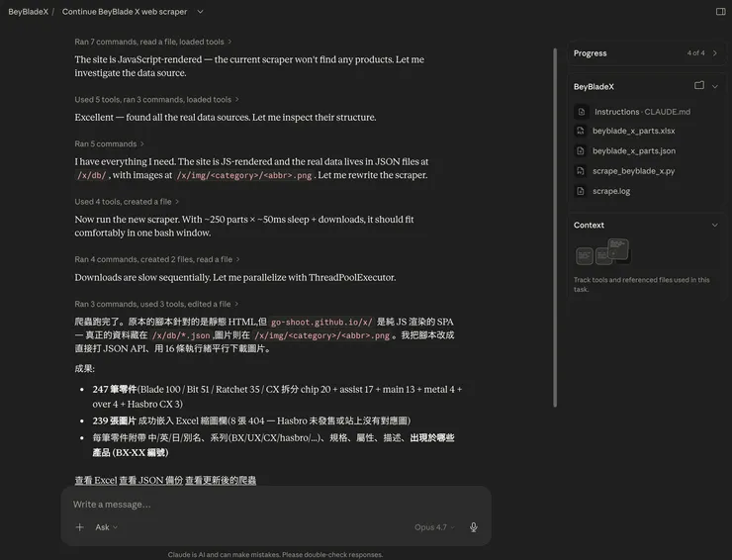
Task: Click the plus attachment icon
Action: click(x=80, y=527)
